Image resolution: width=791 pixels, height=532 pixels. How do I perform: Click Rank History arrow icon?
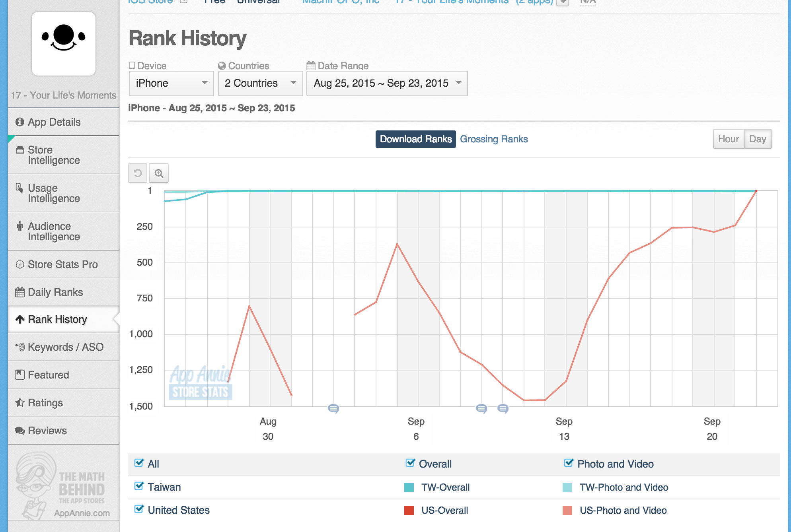click(19, 319)
